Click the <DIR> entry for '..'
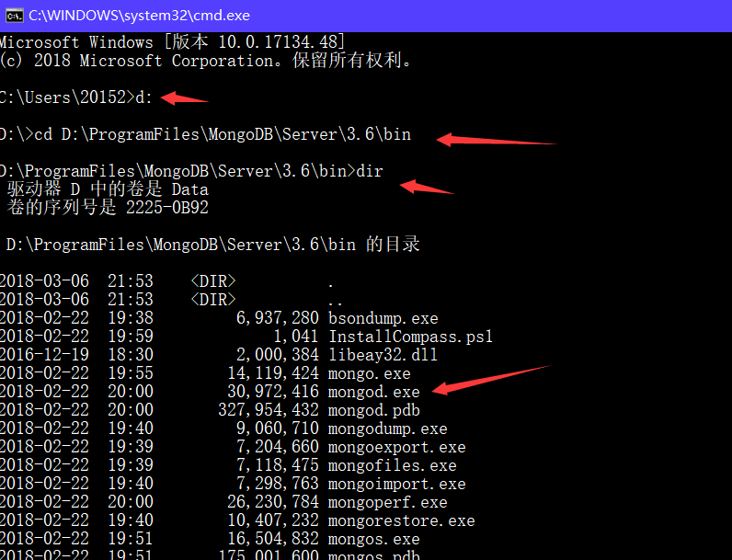This screenshot has width=732, height=560. (x=213, y=300)
